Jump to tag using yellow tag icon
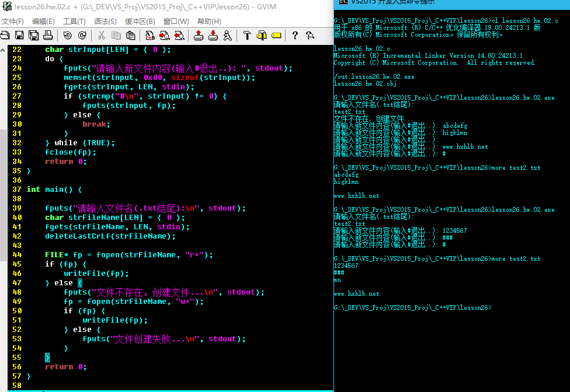570x392 pixels. click(x=275, y=36)
